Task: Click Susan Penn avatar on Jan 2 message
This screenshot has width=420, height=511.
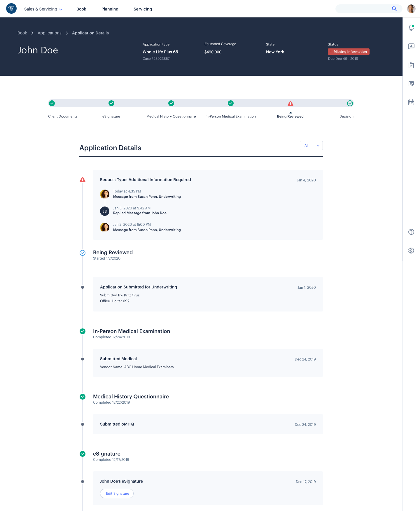Action: pyautogui.click(x=105, y=227)
